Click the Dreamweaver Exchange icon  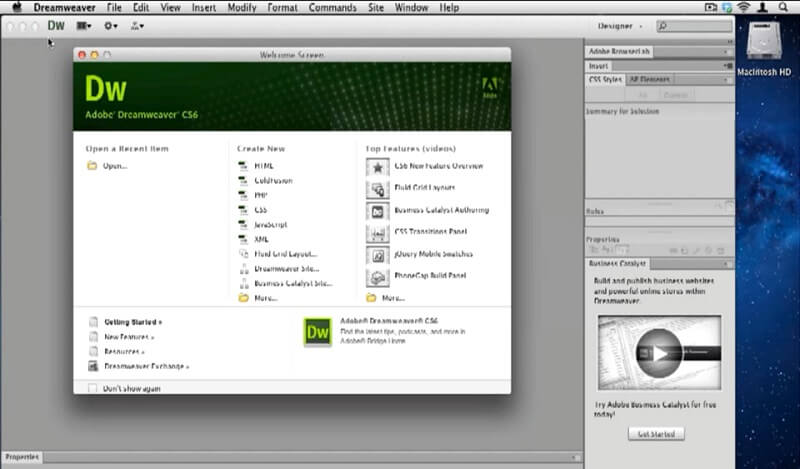[93, 366]
